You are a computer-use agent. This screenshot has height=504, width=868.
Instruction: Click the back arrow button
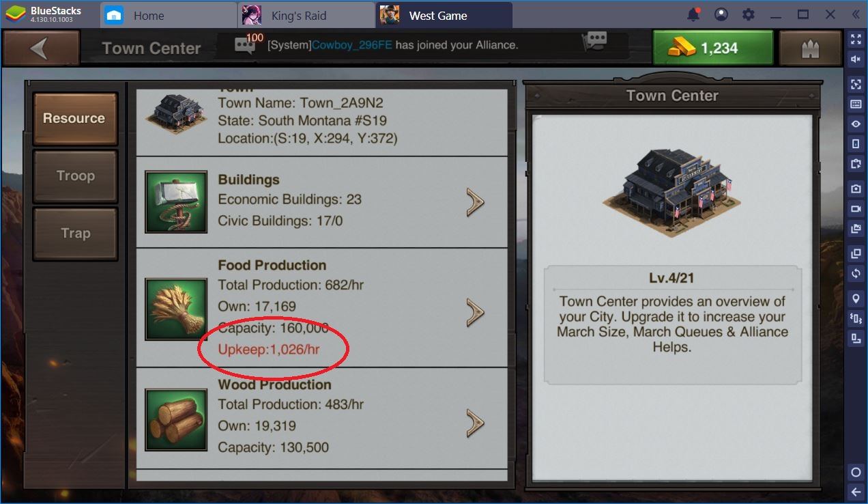coord(40,48)
